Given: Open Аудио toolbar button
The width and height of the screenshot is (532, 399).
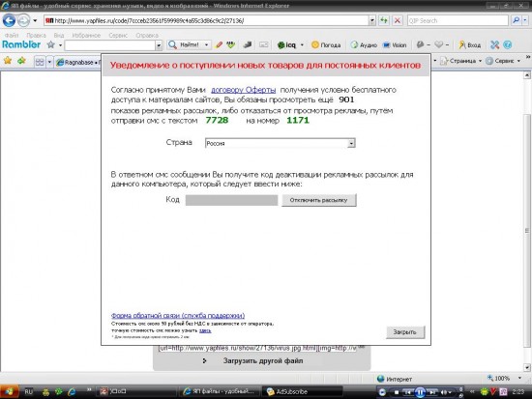Looking at the screenshot, I should 364,44.
